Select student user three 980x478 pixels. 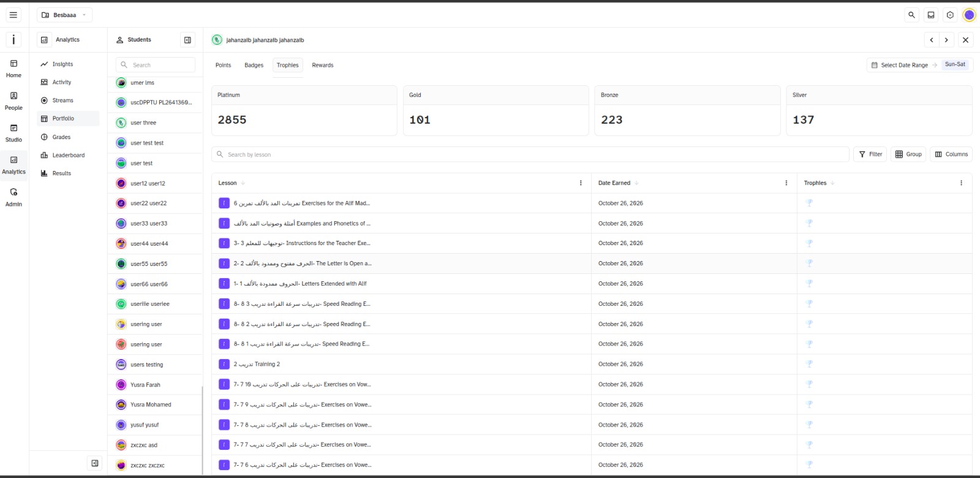coord(156,123)
